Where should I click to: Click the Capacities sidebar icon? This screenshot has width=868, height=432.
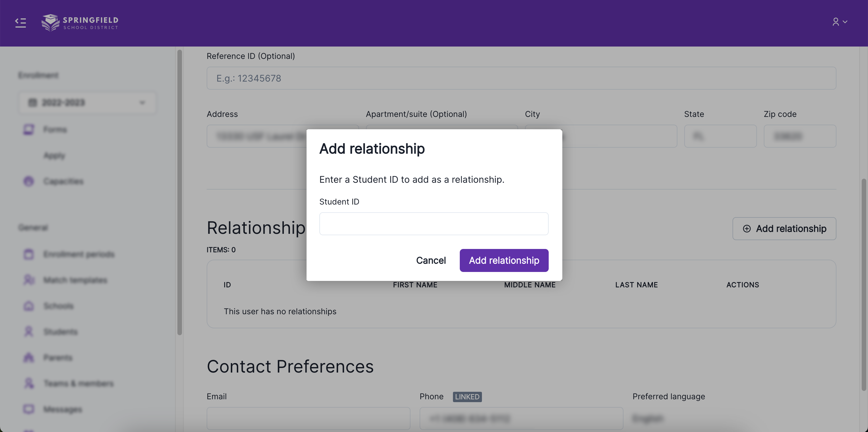click(29, 182)
